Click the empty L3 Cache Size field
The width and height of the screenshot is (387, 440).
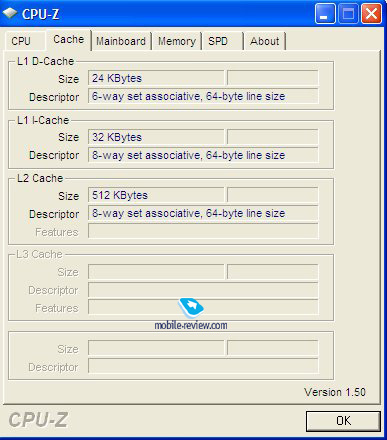(x=156, y=272)
